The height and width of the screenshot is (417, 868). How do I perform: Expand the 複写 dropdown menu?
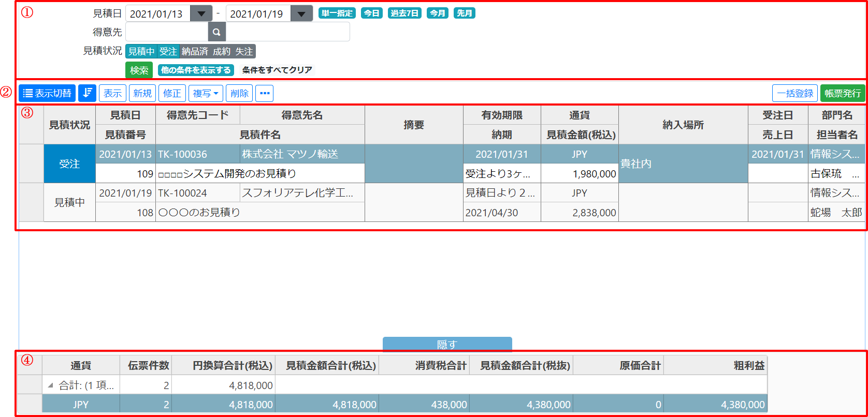206,93
